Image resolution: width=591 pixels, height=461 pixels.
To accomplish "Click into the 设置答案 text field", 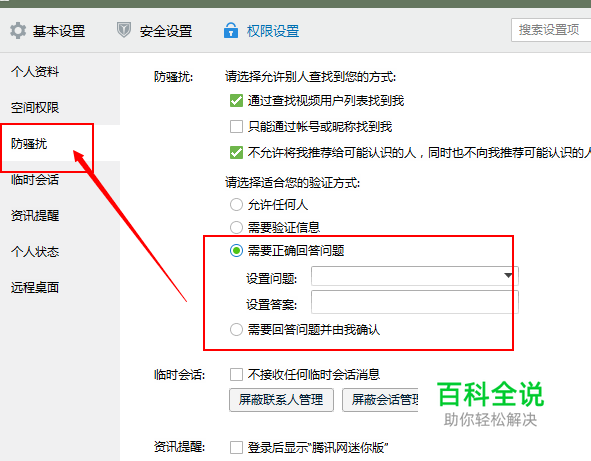I will point(415,302).
